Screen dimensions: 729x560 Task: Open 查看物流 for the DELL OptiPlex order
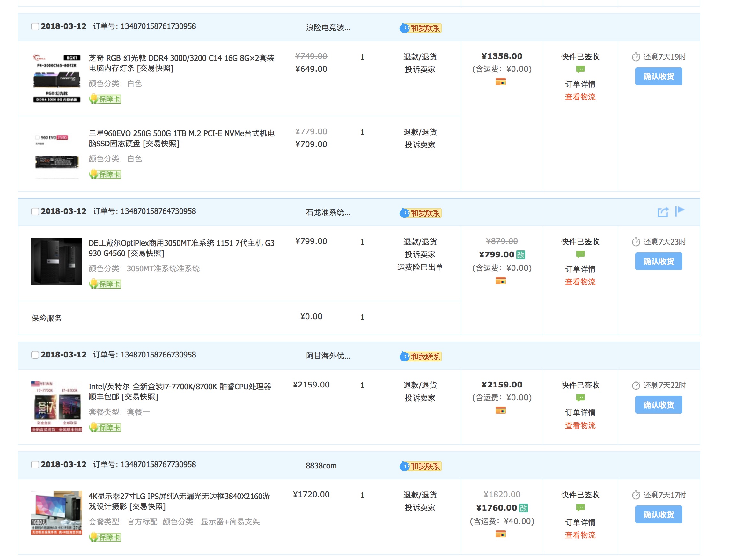coord(580,282)
